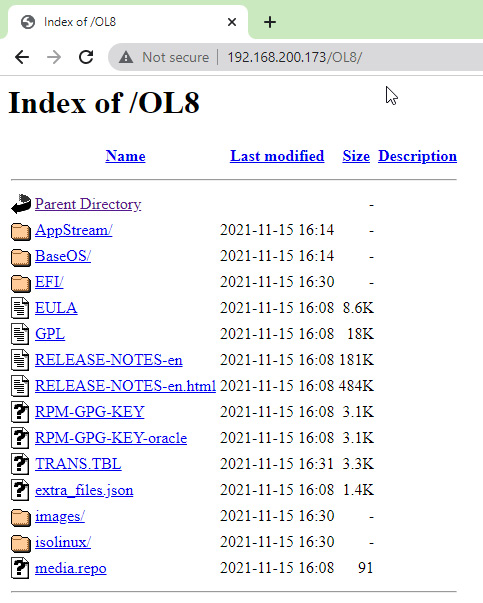Sort listing by Description column

click(418, 156)
